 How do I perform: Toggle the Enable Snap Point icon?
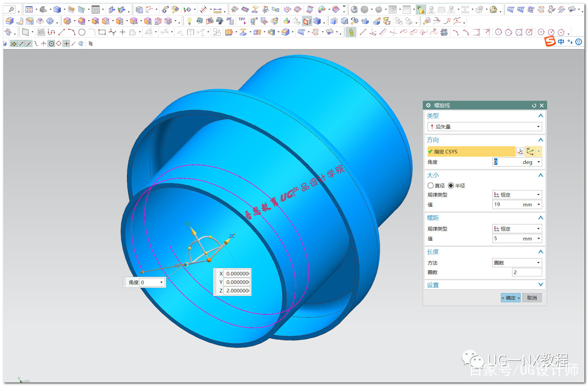[x=13, y=44]
